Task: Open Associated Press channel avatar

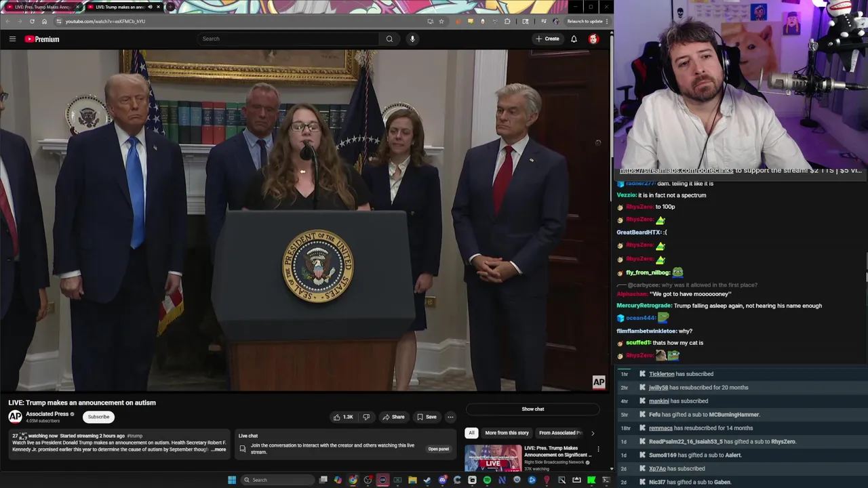Action: [15, 417]
